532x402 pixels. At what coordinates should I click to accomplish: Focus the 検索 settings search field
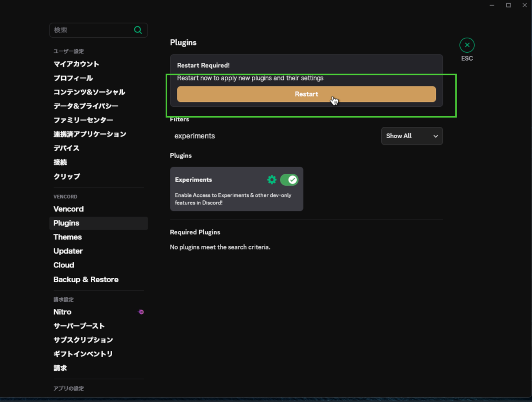pyautogui.click(x=98, y=30)
